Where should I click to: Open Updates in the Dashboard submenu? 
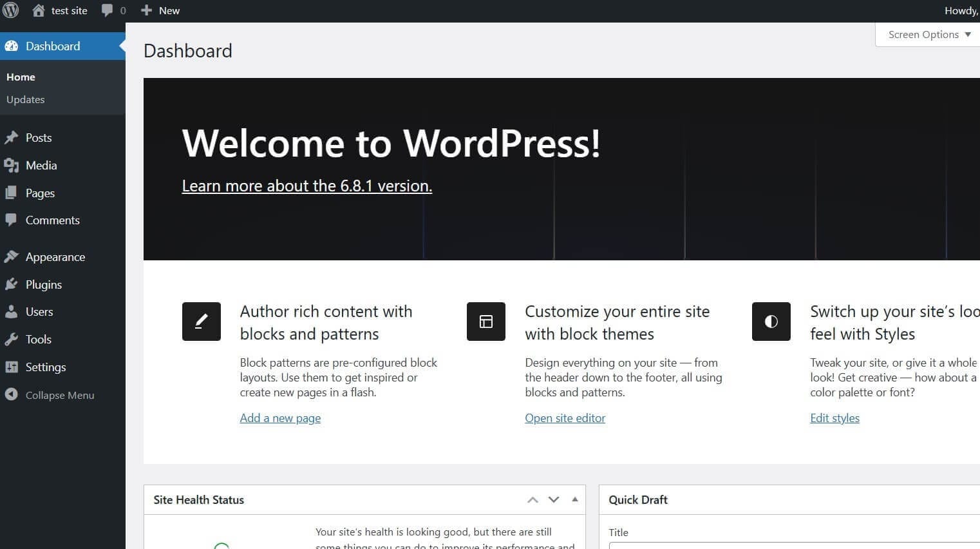pos(26,99)
